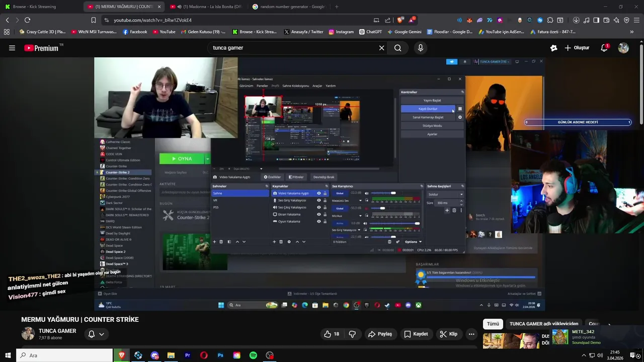The width and height of the screenshot is (644, 362).
Task: Clear the YouTube search text with X
Action: [x=381, y=48]
